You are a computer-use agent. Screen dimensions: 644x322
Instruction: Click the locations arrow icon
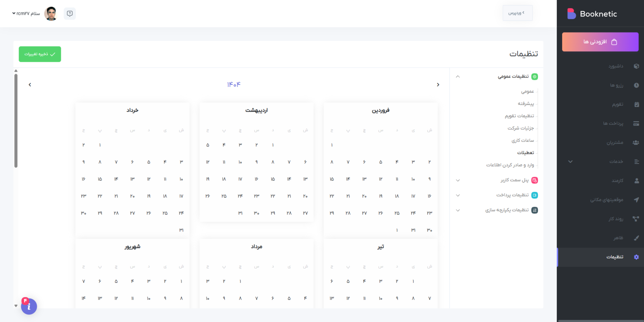coord(636,200)
